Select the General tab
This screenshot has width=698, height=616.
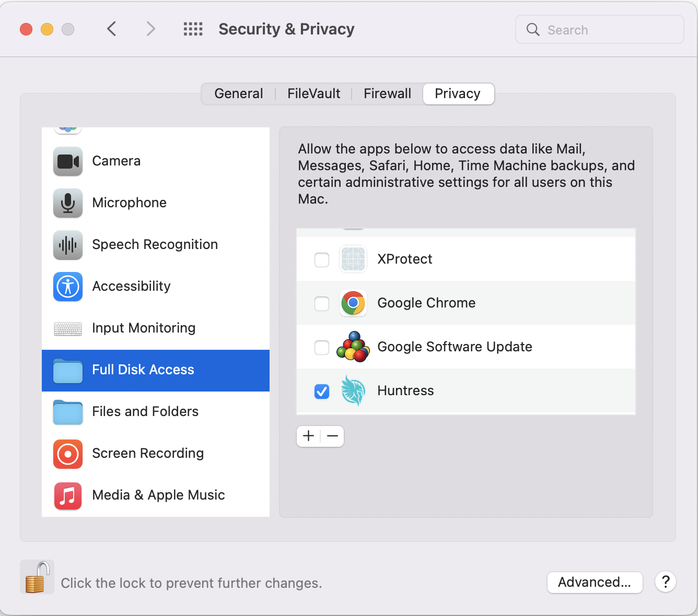pos(239,93)
